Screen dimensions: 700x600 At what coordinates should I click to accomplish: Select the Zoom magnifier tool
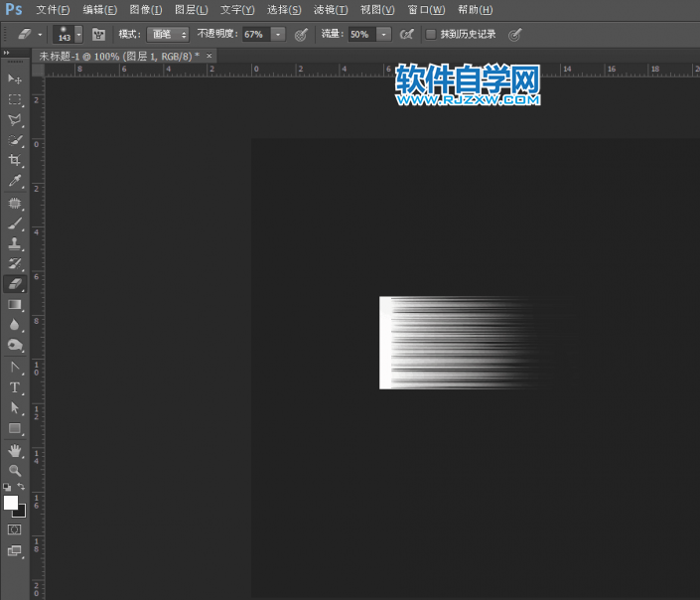click(15, 470)
